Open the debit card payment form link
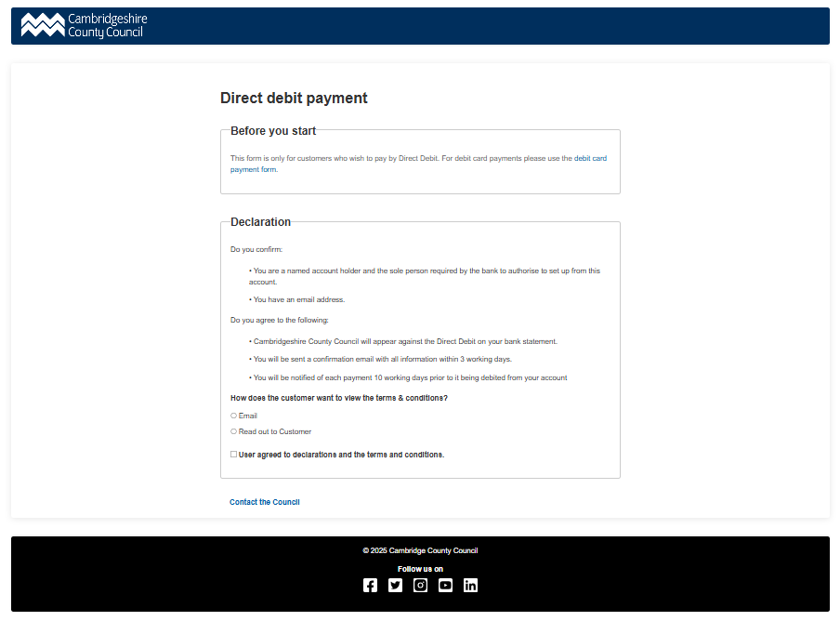840x621 pixels. (x=592, y=158)
